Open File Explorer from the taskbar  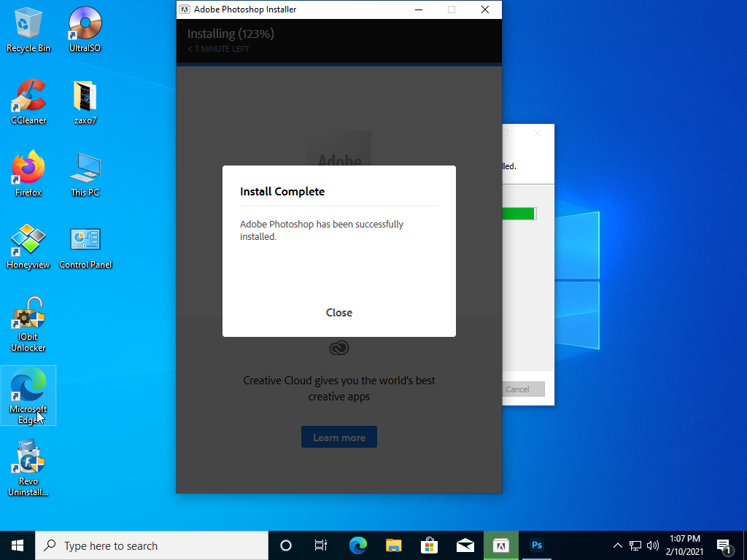tap(393, 545)
